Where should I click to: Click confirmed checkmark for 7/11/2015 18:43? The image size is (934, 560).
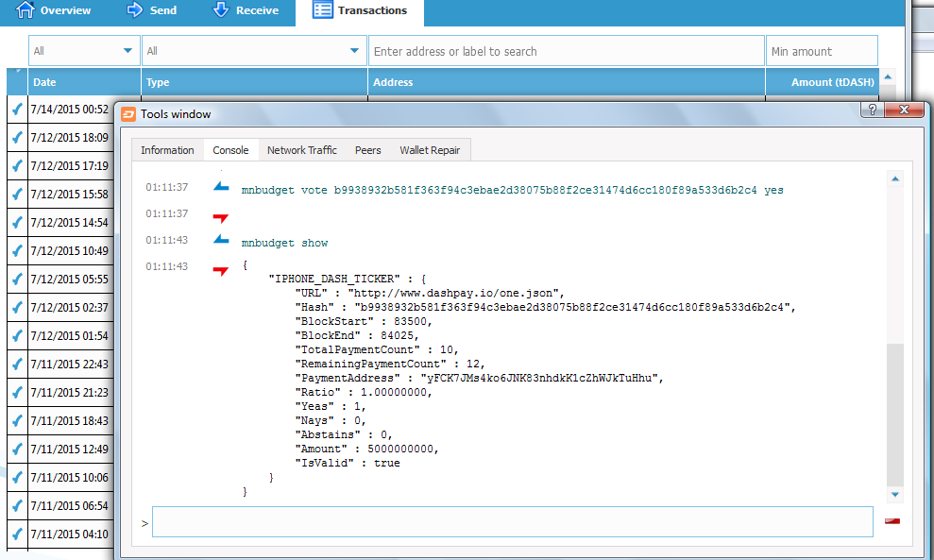[x=17, y=420]
